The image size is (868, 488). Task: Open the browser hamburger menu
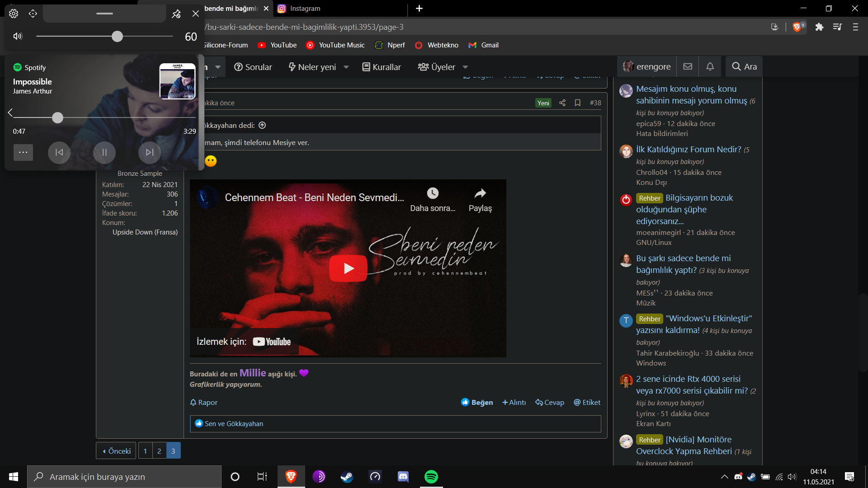click(855, 27)
